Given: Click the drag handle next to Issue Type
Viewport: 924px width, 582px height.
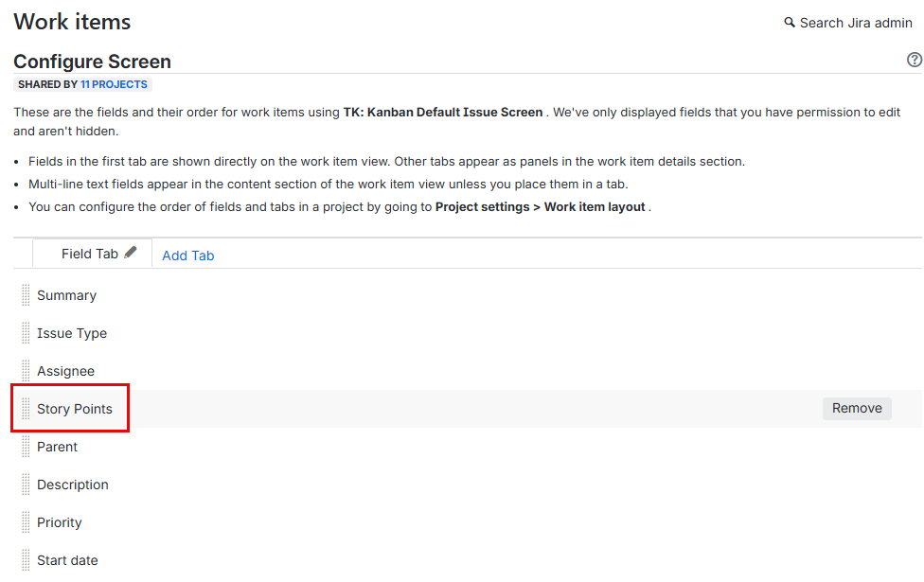Looking at the screenshot, I should pos(26,333).
